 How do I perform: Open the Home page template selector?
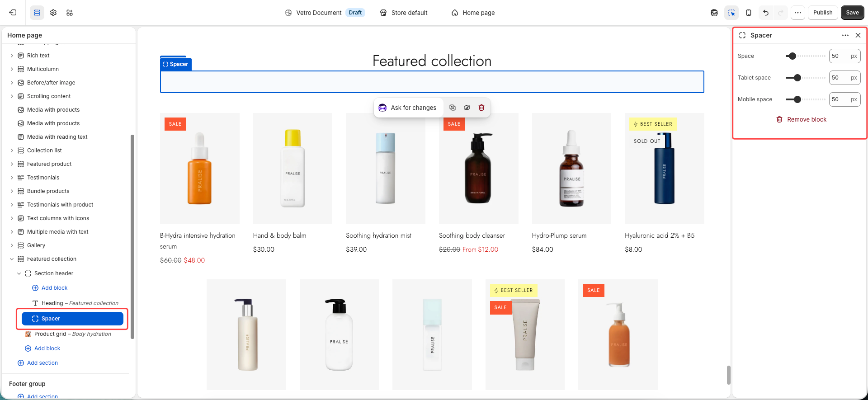point(473,13)
